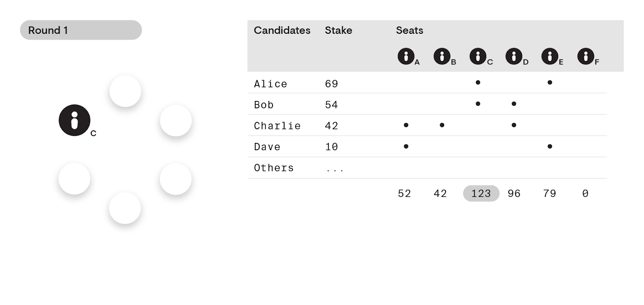
Task: Select the Others candidate row
Action: [427, 168]
